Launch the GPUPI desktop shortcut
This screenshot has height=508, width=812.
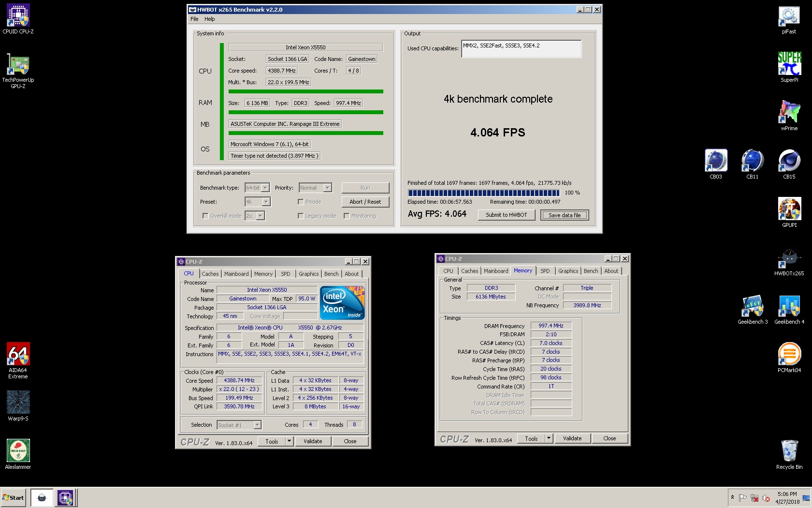tap(789, 212)
